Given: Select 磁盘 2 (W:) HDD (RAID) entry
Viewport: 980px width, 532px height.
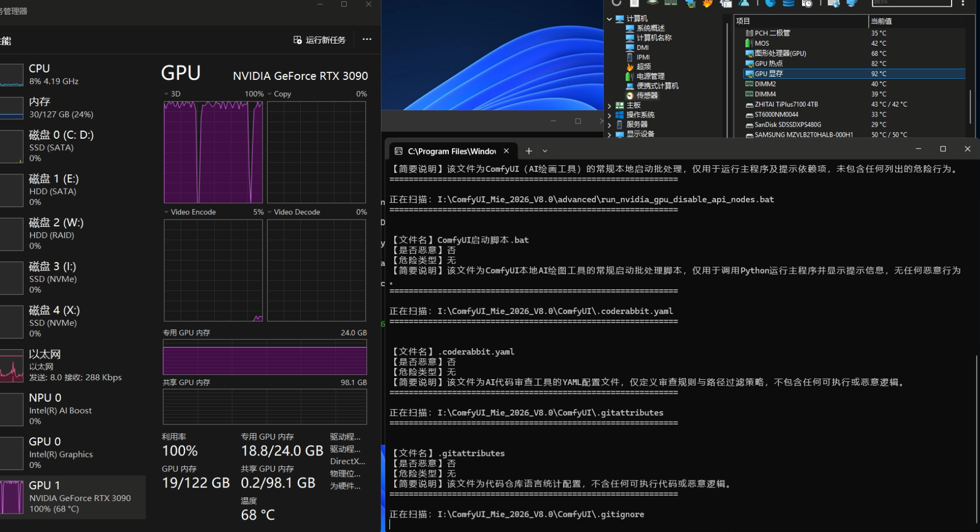Looking at the screenshot, I should (72, 234).
